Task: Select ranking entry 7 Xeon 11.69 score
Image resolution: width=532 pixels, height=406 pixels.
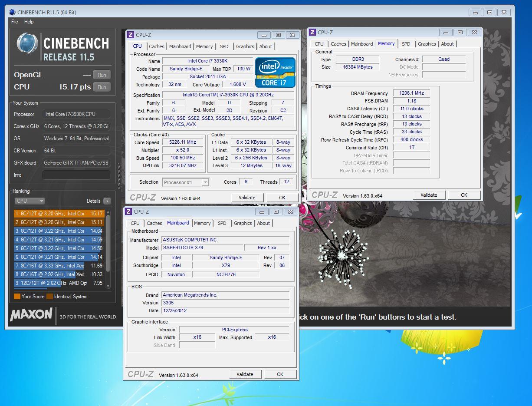Action: (x=59, y=266)
